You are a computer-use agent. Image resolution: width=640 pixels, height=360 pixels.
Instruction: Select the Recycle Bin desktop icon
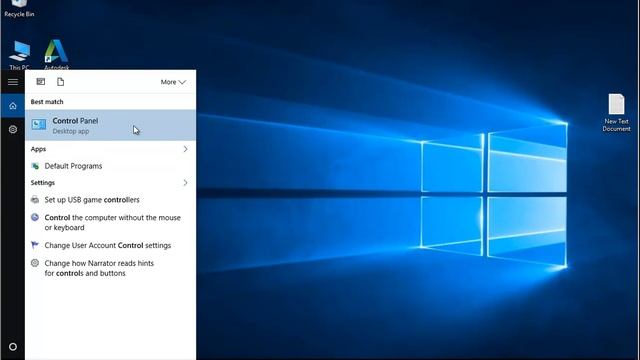coord(19,9)
